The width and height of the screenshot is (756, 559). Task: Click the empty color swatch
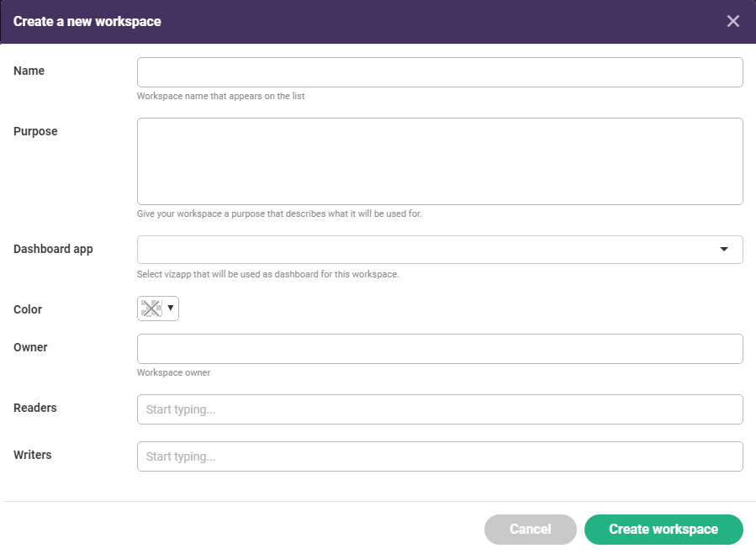(x=151, y=309)
